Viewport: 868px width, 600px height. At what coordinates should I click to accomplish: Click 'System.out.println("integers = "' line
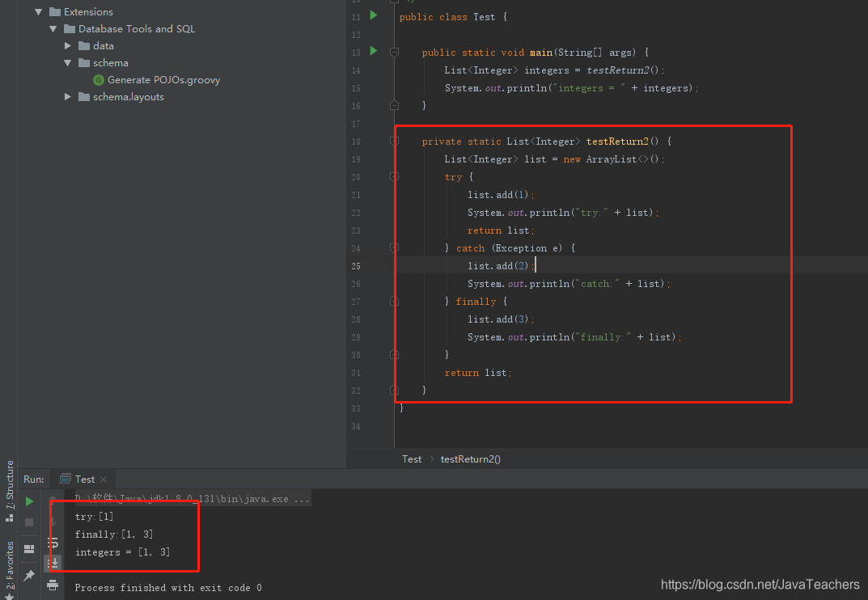(571, 88)
